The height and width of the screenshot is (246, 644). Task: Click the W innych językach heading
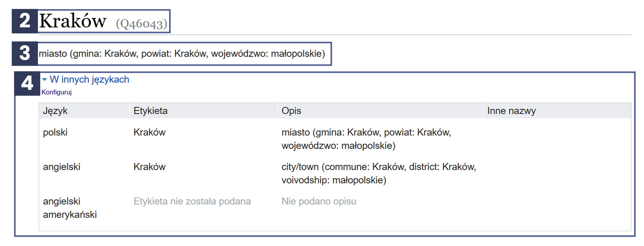tap(89, 79)
